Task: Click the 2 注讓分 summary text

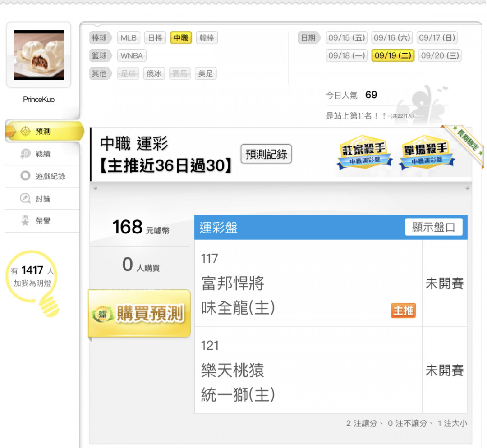Action: [x=362, y=423]
